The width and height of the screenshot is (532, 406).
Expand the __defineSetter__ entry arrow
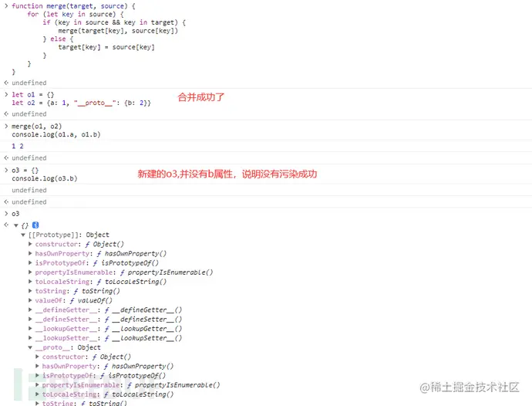tap(30, 319)
